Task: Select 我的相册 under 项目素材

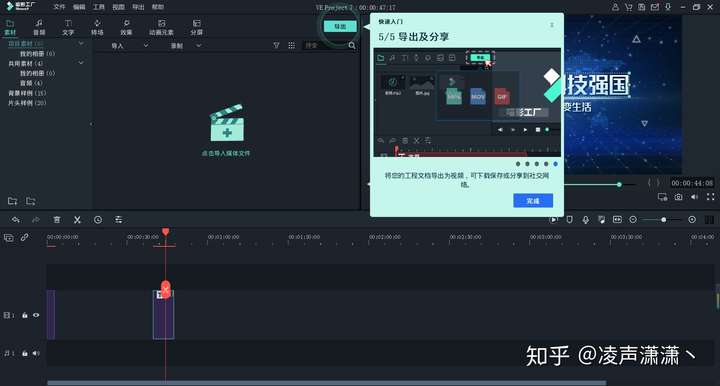Action: point(37,54)
